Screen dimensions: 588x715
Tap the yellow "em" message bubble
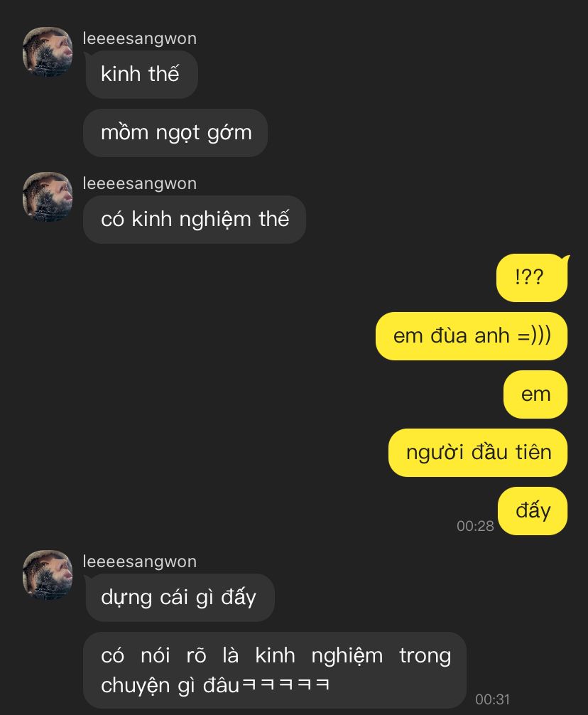coord(535,394)
